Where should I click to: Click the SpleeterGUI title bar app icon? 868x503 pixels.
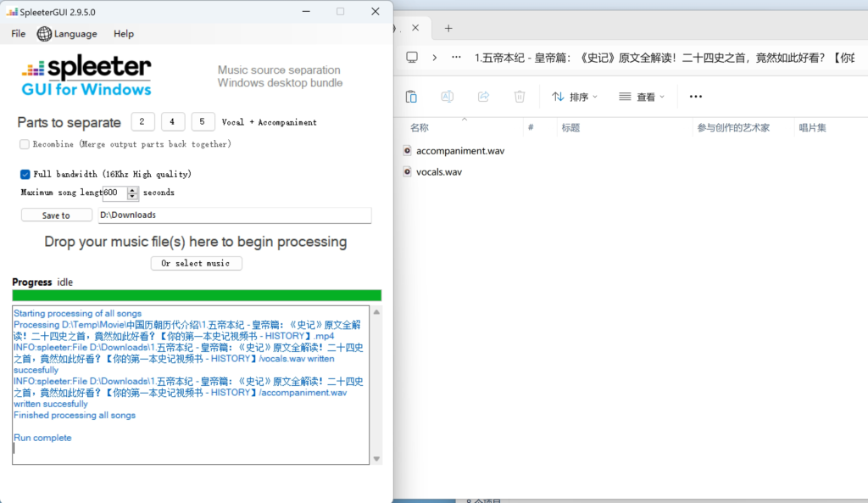pyautogui.click(x=12, y=12)
